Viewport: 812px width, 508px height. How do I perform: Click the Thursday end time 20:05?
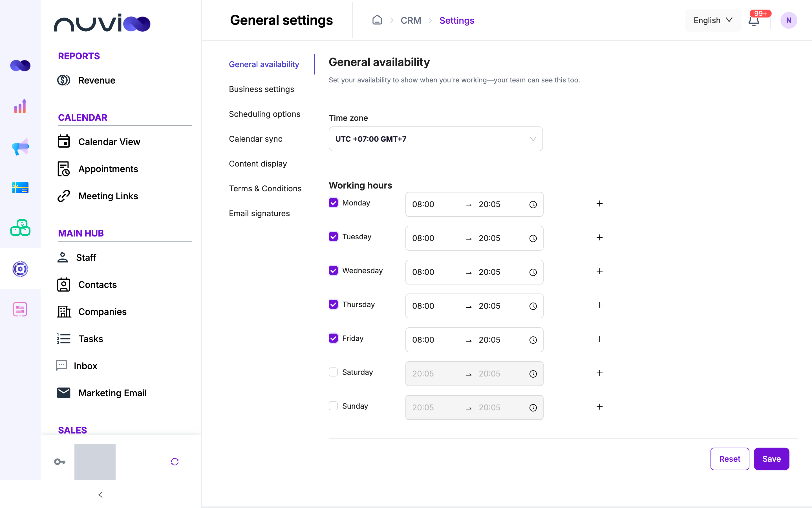point(489,306)
